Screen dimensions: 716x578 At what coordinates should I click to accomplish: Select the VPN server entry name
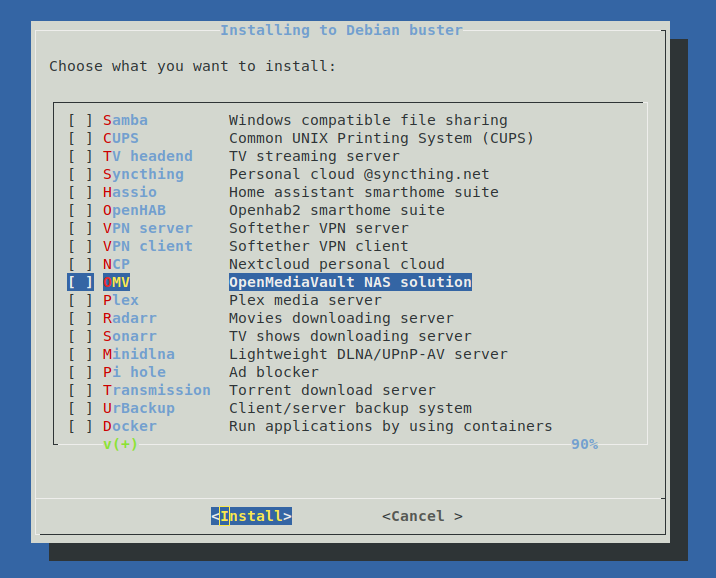[147, 228]
